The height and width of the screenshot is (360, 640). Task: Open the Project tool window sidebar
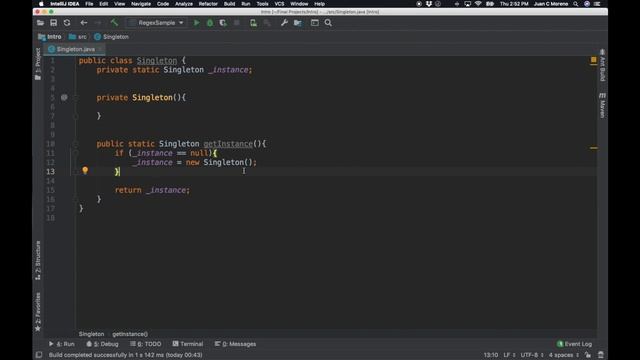coord(38,63)
